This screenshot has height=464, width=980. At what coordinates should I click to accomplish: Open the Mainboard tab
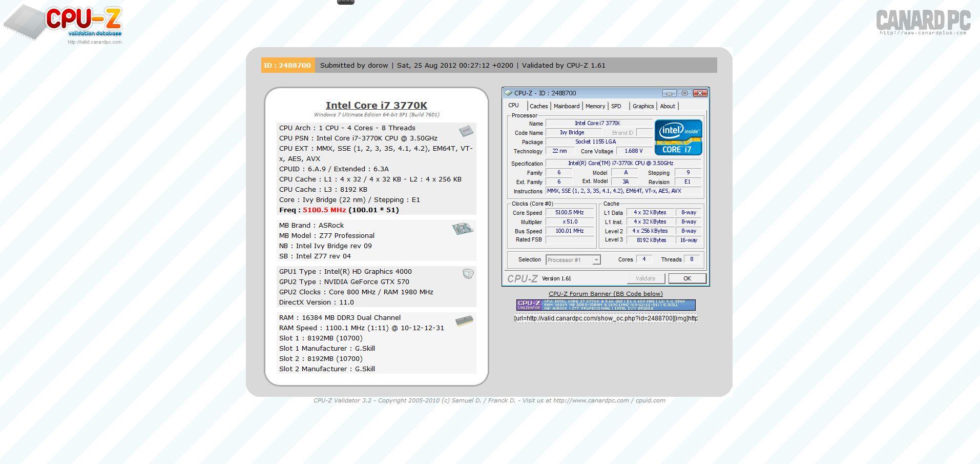coord(567,106)
